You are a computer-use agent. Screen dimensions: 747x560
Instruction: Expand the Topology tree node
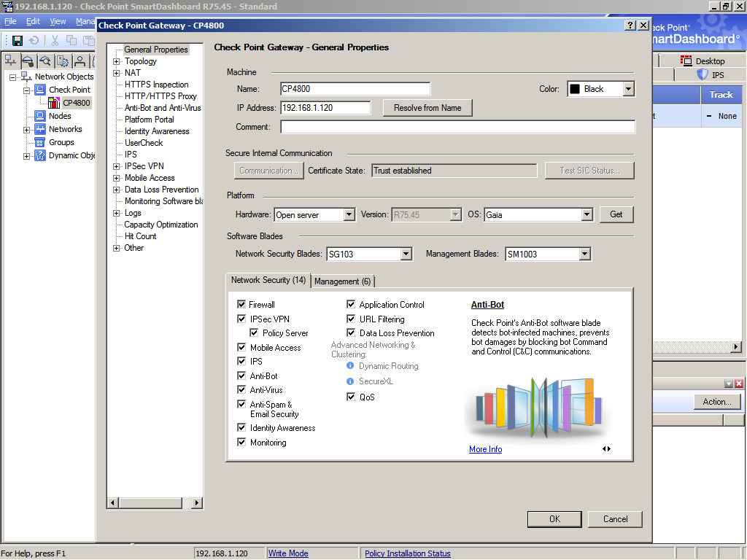click(x=116, y=61)
